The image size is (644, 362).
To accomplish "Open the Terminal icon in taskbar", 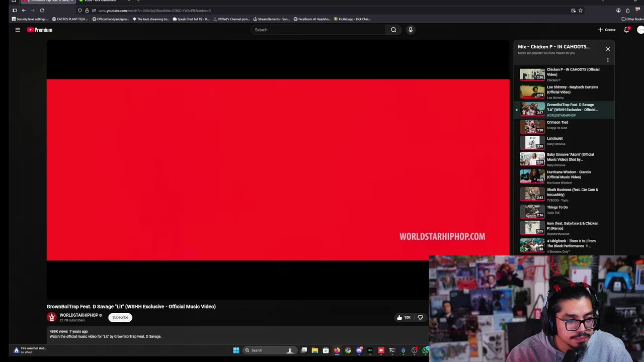I will (x=392, y=350).
